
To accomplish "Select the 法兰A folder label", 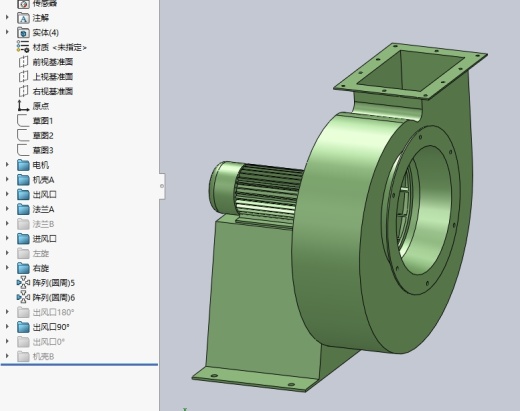I will (43, 209).
